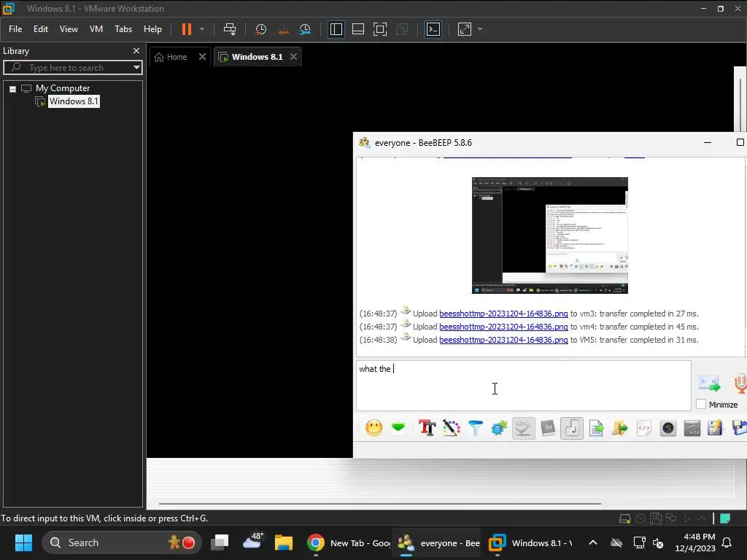Open the VMware Help menu
The height and width of the screenshot is (560, 747).
152,29
